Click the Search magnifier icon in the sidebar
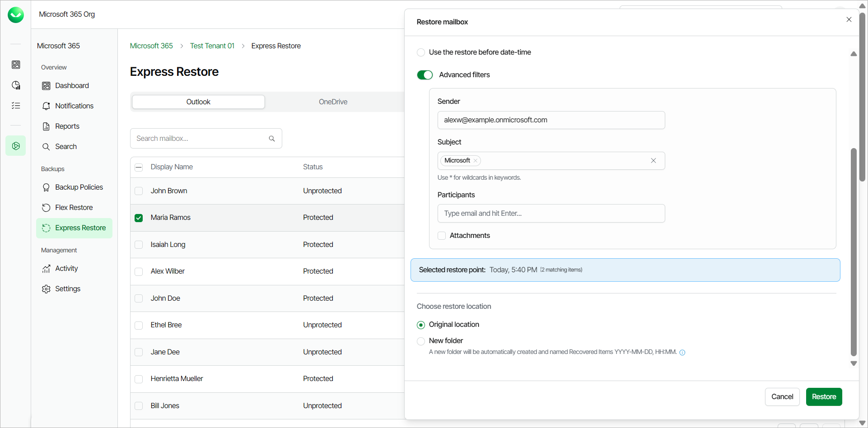The height and width of the screenshot is (428, 868). 46,147
